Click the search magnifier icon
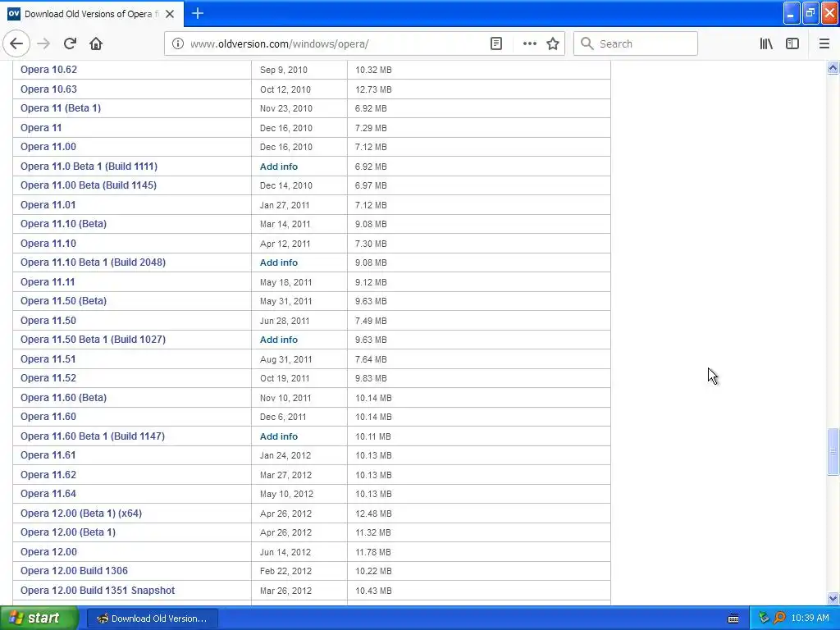The image size is (840, 630). (x=587, y=44)
